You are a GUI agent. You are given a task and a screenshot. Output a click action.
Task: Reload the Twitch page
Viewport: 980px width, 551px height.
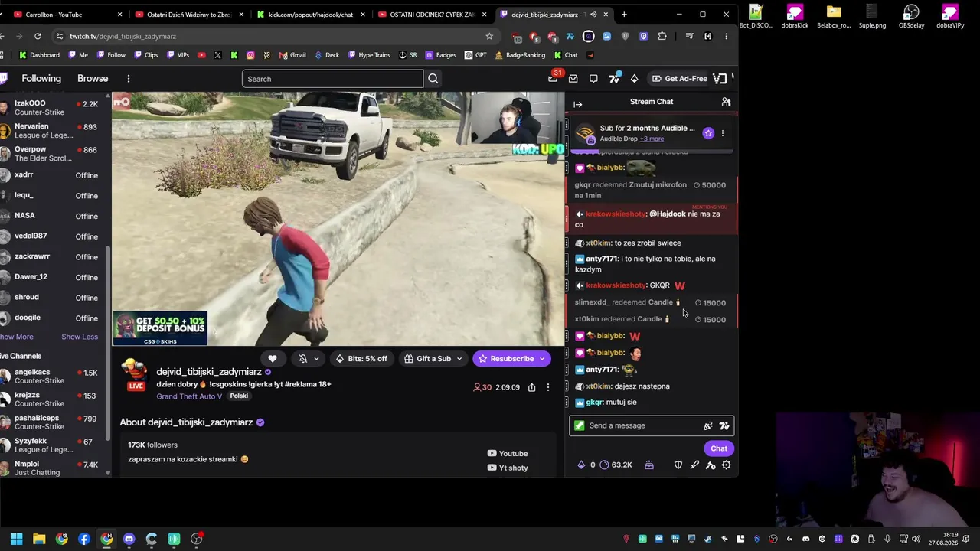38,36
